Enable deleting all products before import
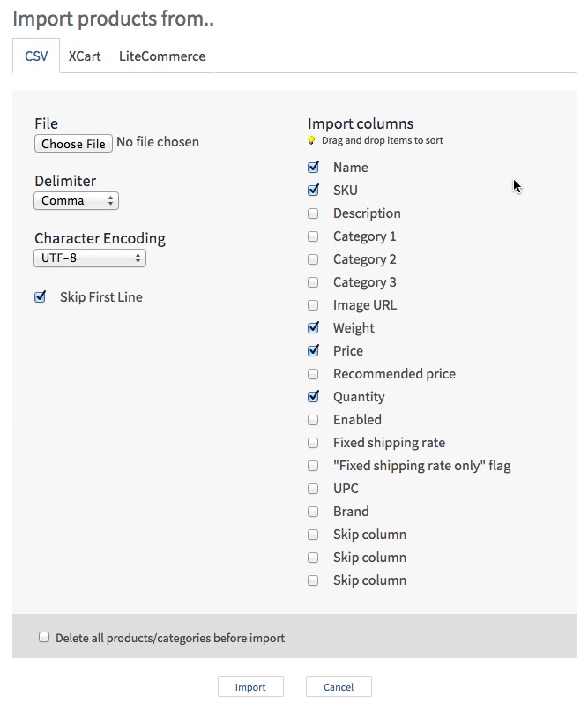The height and width of the screenshot is (726, 588). pyautogui.click(x=44, y=636)
